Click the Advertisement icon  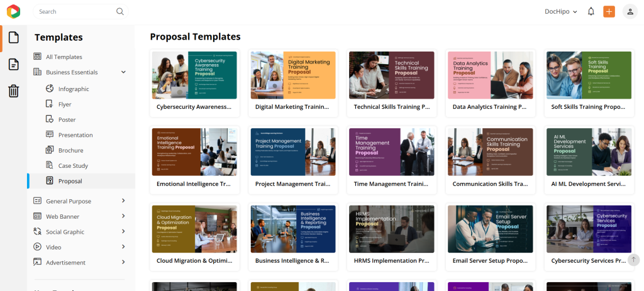point(37,262)
